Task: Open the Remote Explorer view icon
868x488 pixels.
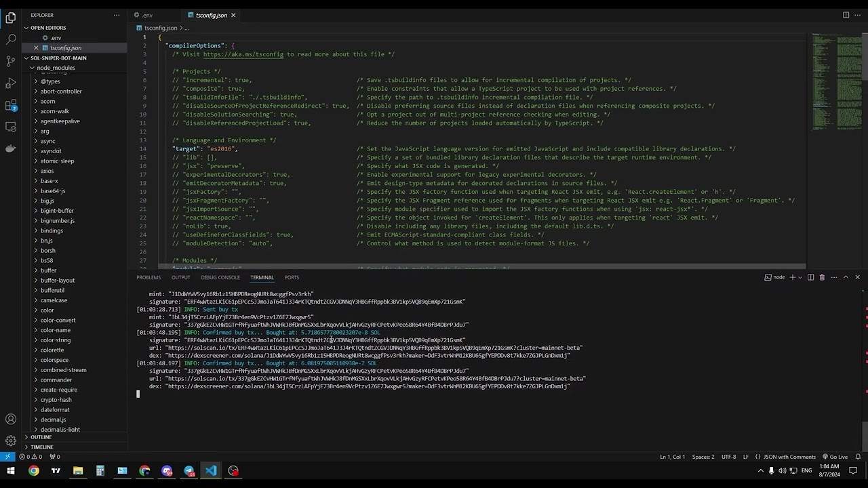Action: point(11,127)
